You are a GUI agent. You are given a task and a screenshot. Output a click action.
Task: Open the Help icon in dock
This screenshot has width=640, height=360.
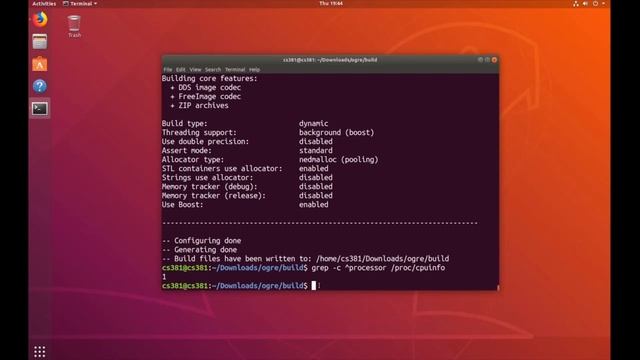pos(40,86)
